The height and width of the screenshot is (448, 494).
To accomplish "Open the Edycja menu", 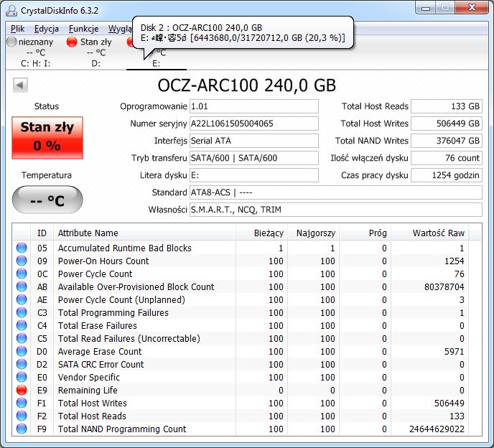I will point(47,29).
